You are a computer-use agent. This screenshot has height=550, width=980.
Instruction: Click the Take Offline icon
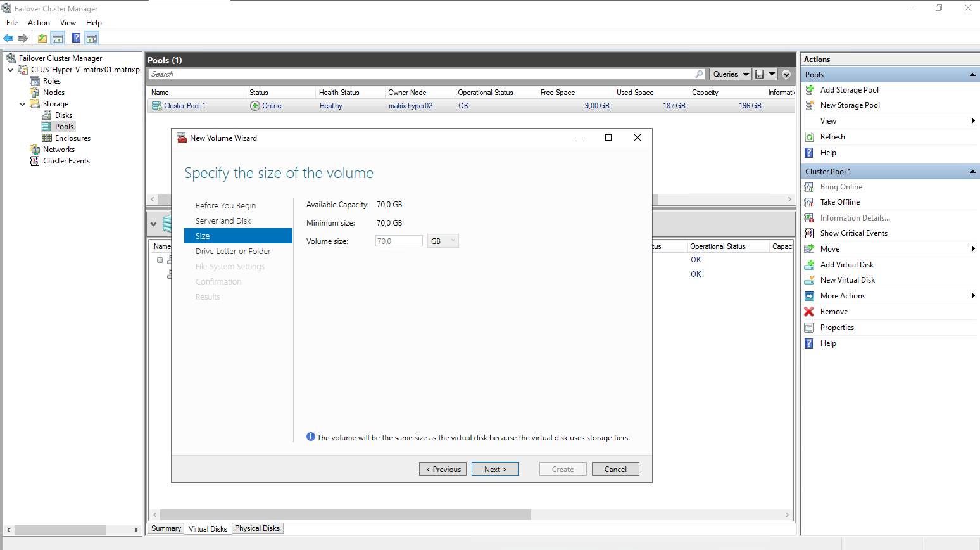pyautogui.click(x=809, y=202)
